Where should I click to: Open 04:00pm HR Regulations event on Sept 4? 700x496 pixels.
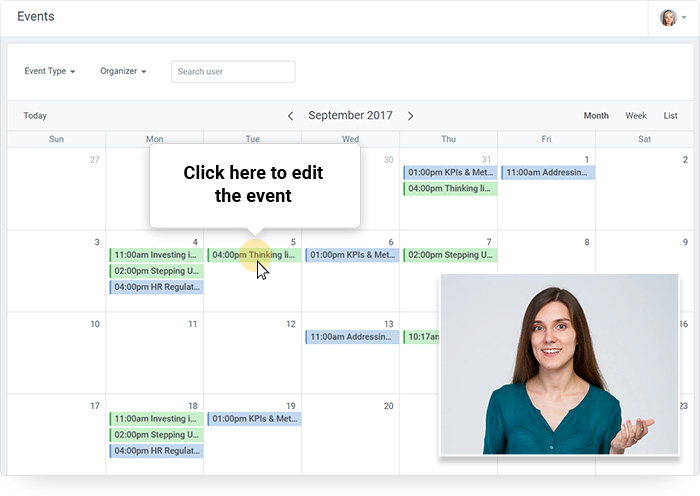point(156,287)
